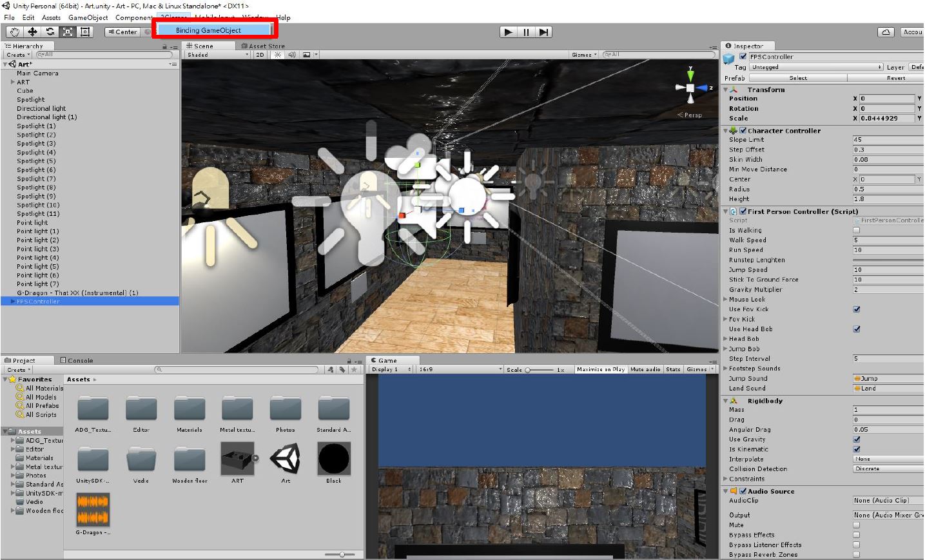Toggle 2D scene view mode
Screen dimensions: 925x560
point(259,55)
